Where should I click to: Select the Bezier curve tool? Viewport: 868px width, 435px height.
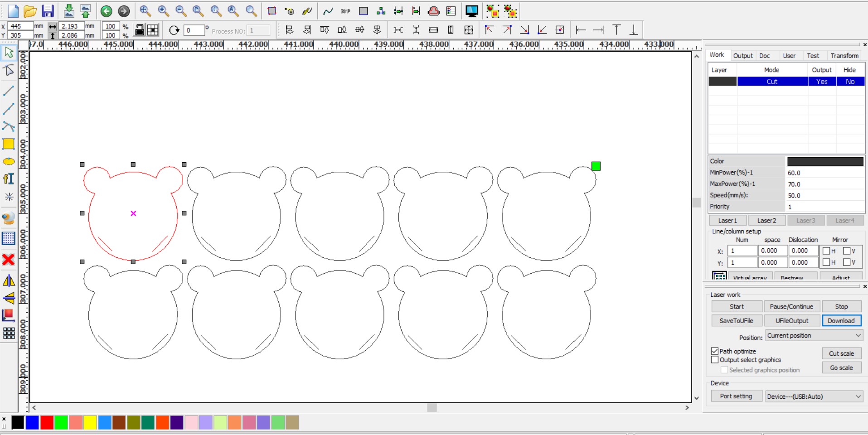tap(9, 126)
